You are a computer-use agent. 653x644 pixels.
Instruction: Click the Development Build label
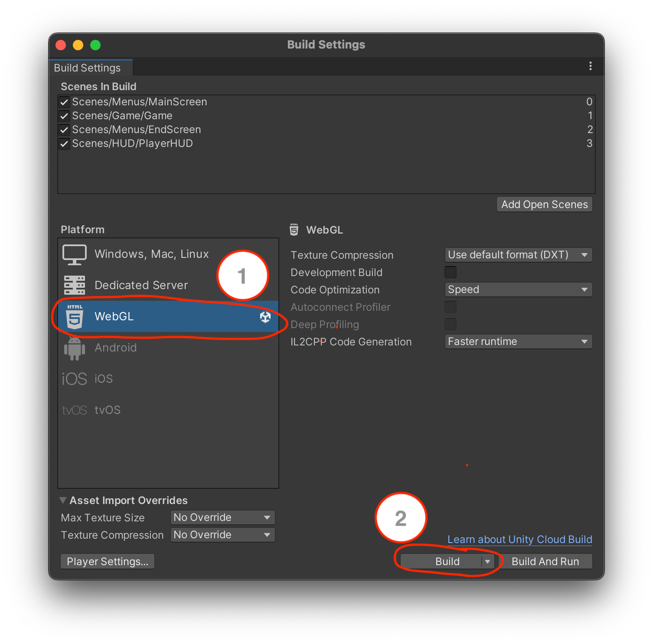coord(336,273)
